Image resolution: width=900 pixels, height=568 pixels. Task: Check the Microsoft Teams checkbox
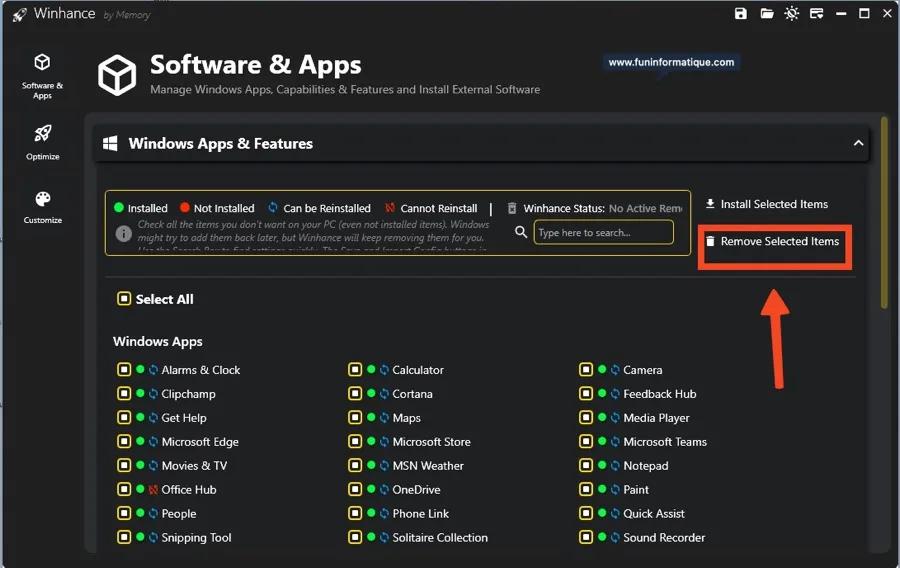[585, 441]
